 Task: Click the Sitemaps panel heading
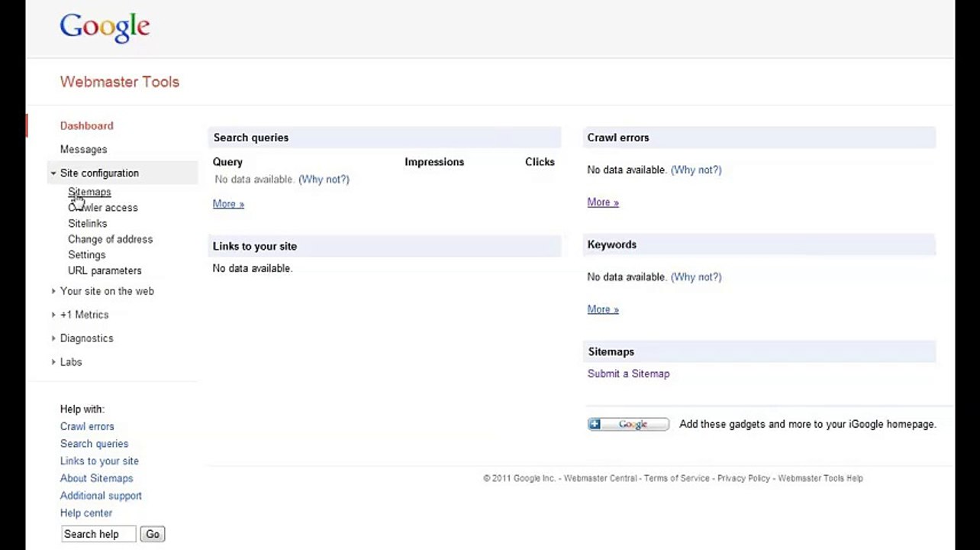pos(611,351)
